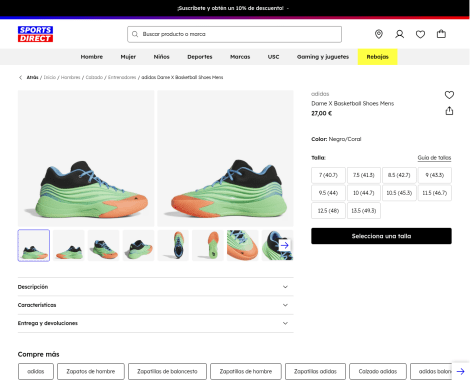Select fourth thumbnail, angled rear view

pos(138,245)
